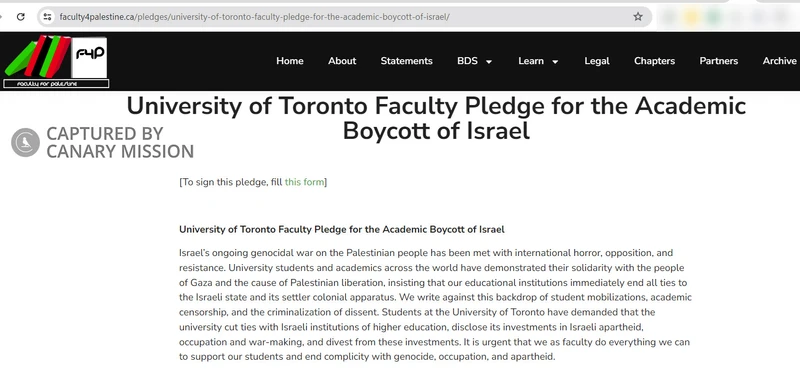Expand the Learn dropdown arrow
The width and height of the screenshot is (800, 374).
555,62
